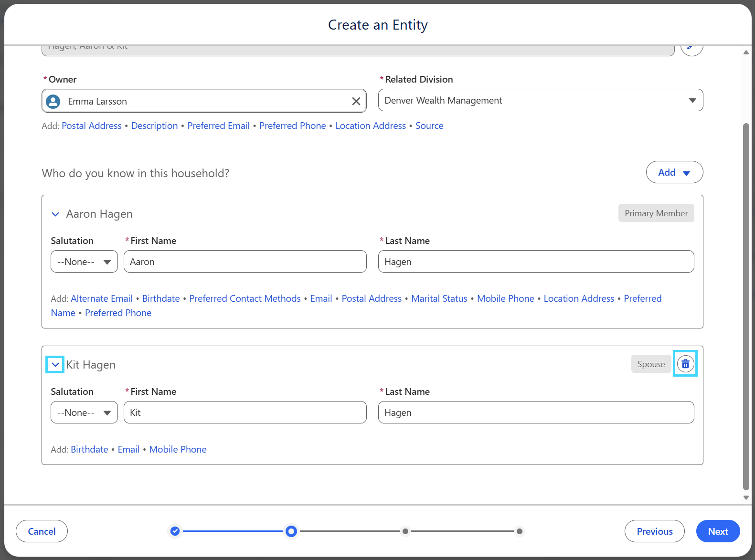
Task: Delete Kit Hagen with the trash icon
Action: point(685,364)
